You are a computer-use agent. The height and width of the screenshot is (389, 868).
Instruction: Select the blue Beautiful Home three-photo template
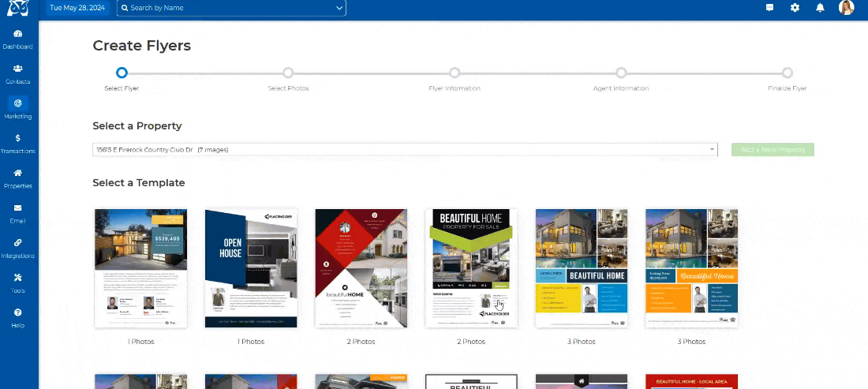pyautogui.click(x=582, y=267)
